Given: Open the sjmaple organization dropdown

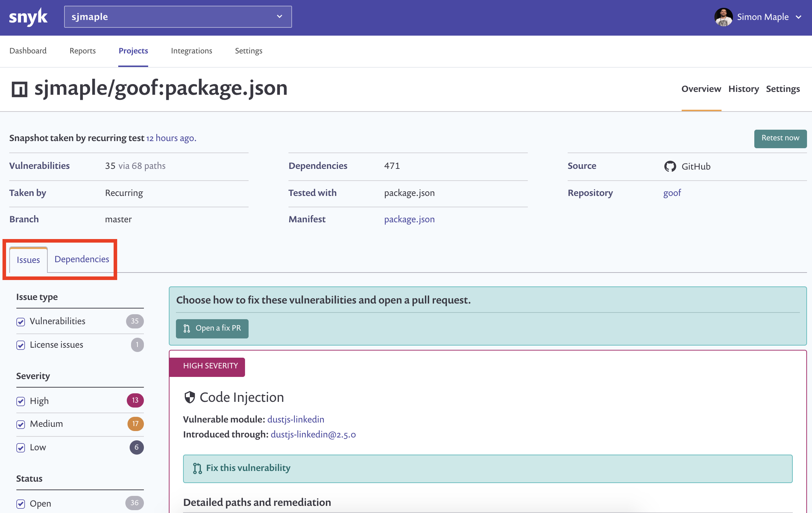Looking at the screenshot, I should coord(178,17).
